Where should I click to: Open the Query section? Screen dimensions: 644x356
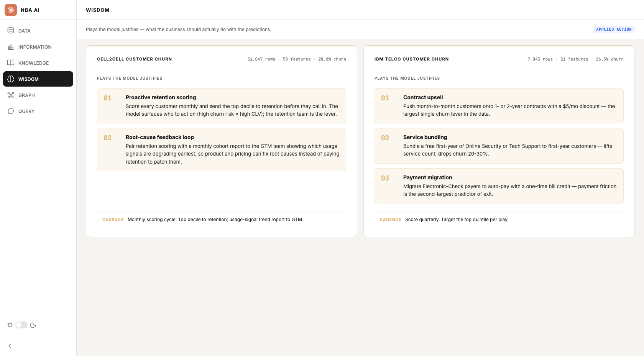(38, 111)
